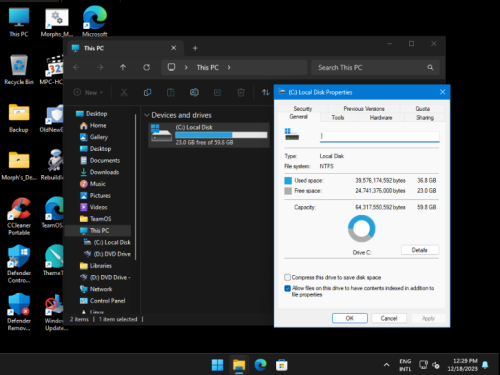
Task: Launch Microsoft Edge from the taskbar
Action: click(260, 365)
